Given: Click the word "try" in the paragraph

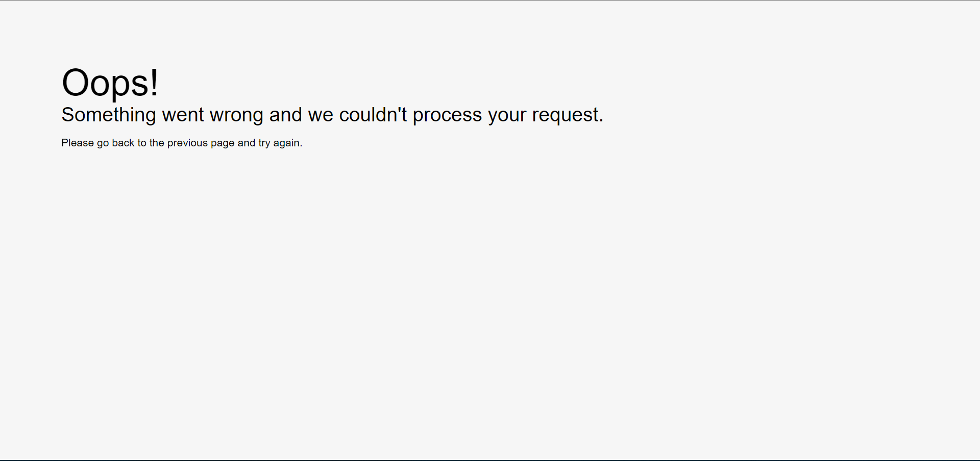Looking at the screenshot, I should click(x=264, y=144).
